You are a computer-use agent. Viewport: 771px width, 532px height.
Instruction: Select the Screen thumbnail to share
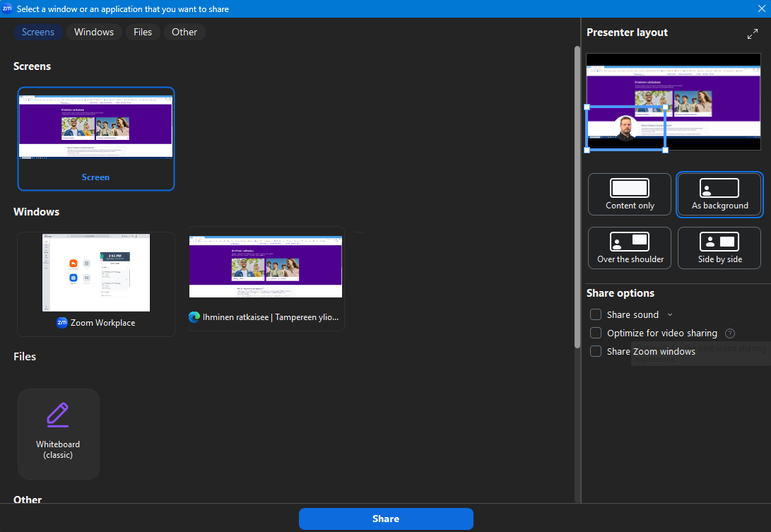click(96, 138)
